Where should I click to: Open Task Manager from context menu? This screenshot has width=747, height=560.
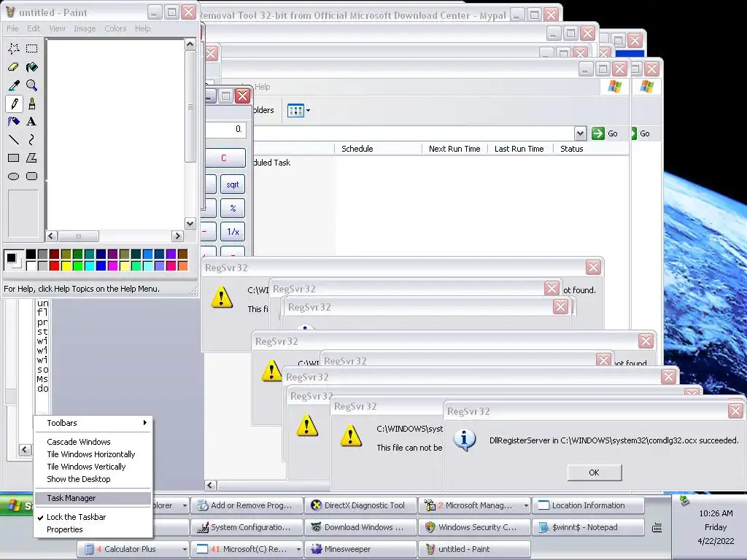tap(93, 498)
